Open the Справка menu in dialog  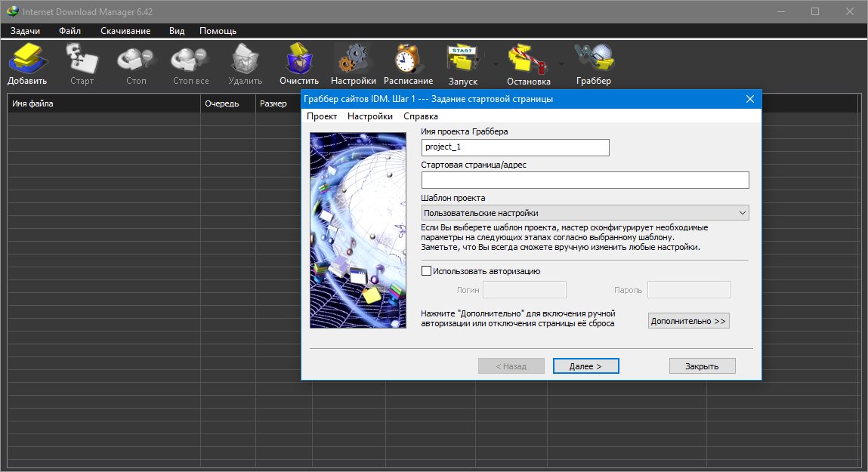[x=421, y=116]
